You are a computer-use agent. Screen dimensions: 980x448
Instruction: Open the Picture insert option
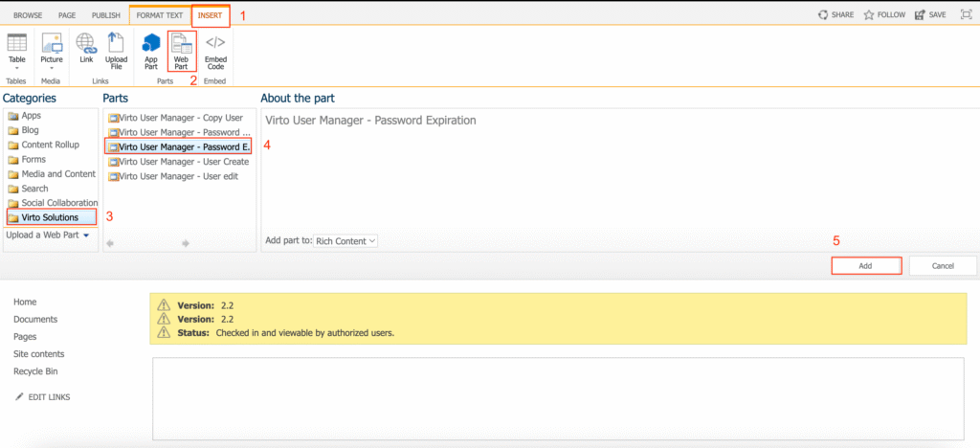[x=52, y=49]
